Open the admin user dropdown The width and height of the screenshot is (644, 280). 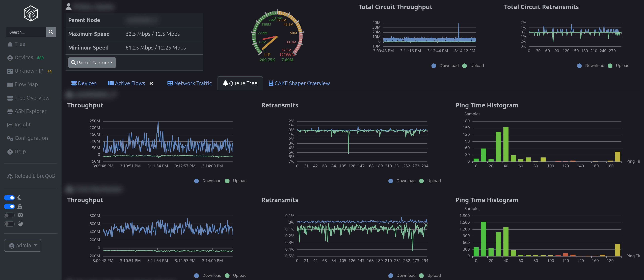coord(22,245)
